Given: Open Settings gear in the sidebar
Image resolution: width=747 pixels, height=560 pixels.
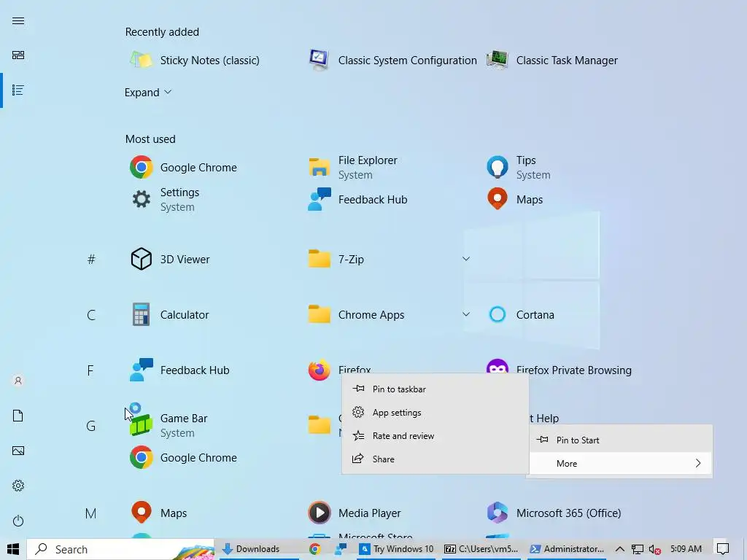Looking at the screenshot, I should (18, 486).
